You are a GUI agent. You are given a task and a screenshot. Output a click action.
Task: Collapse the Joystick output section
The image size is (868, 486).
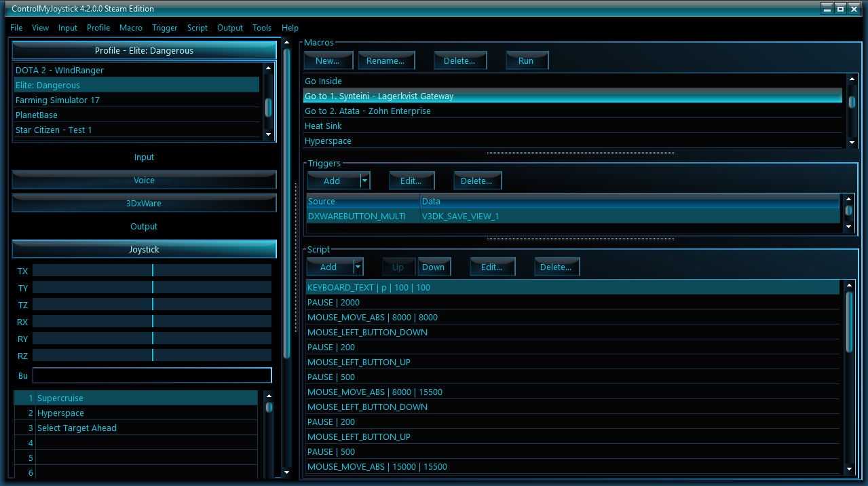144,249
